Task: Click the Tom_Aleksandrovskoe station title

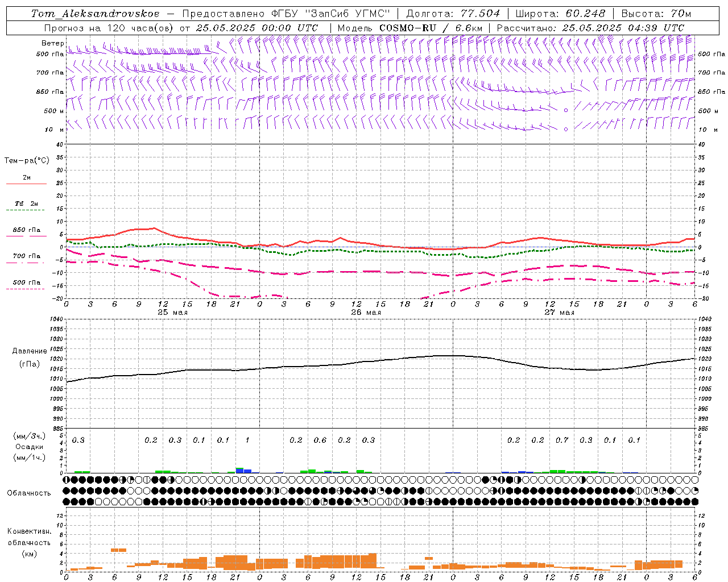Action: (95, 14)
